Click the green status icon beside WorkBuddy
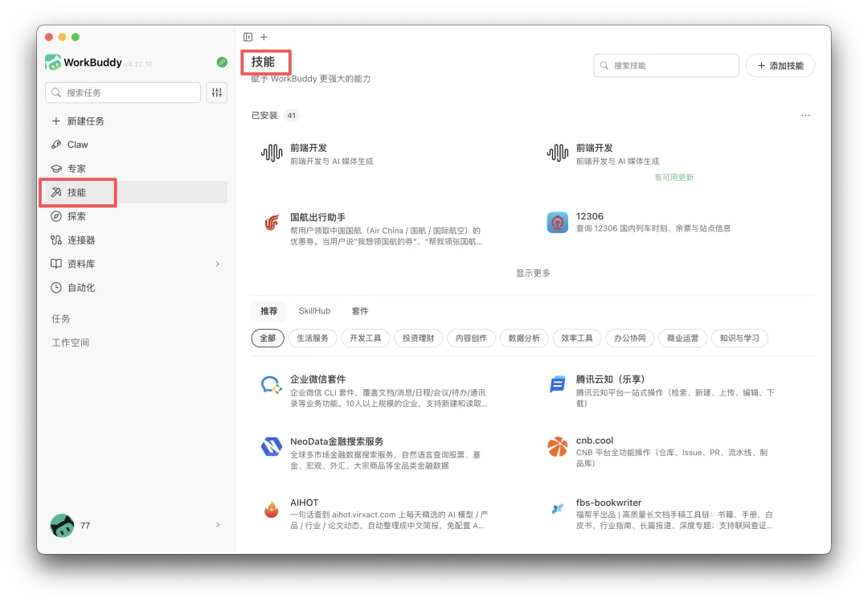 (x=222, y=62)
